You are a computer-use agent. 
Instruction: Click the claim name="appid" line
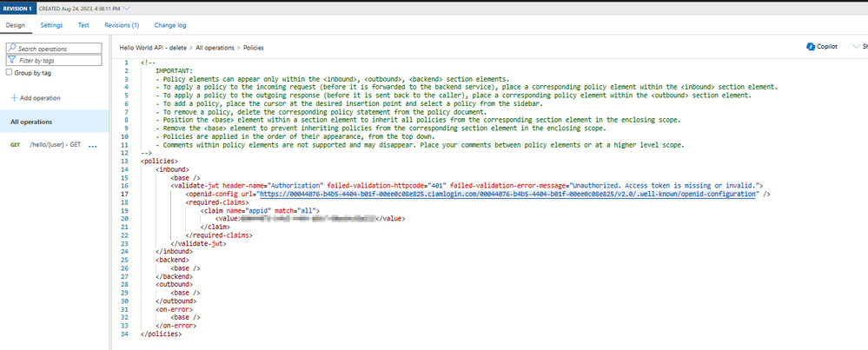click(x=260, y=211)
